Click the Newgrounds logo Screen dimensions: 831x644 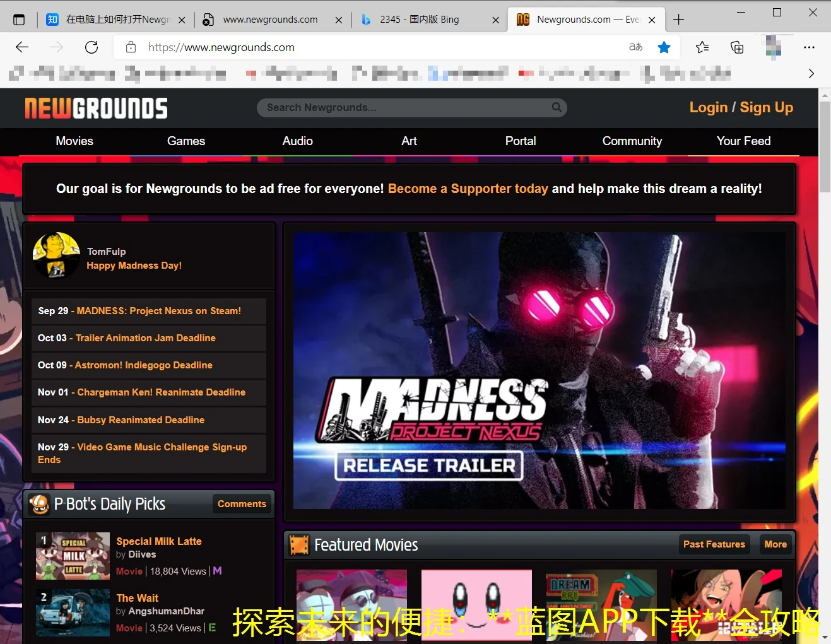96,108
